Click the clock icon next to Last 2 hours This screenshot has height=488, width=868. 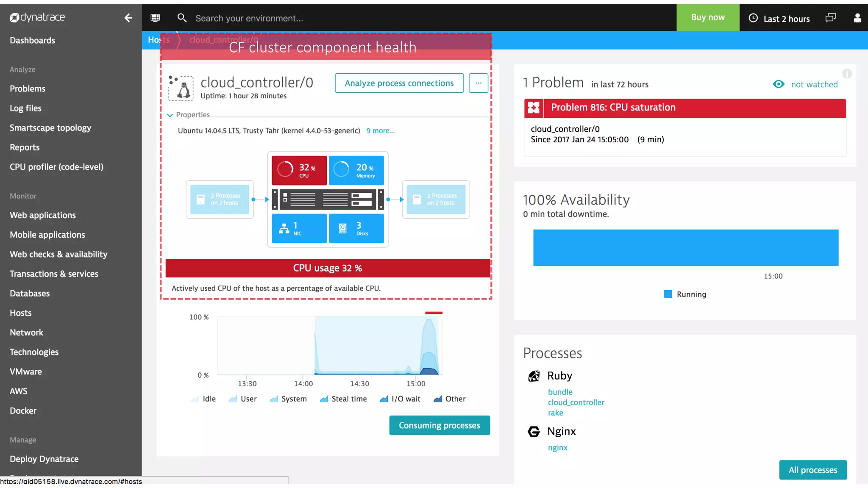[753, 18]
